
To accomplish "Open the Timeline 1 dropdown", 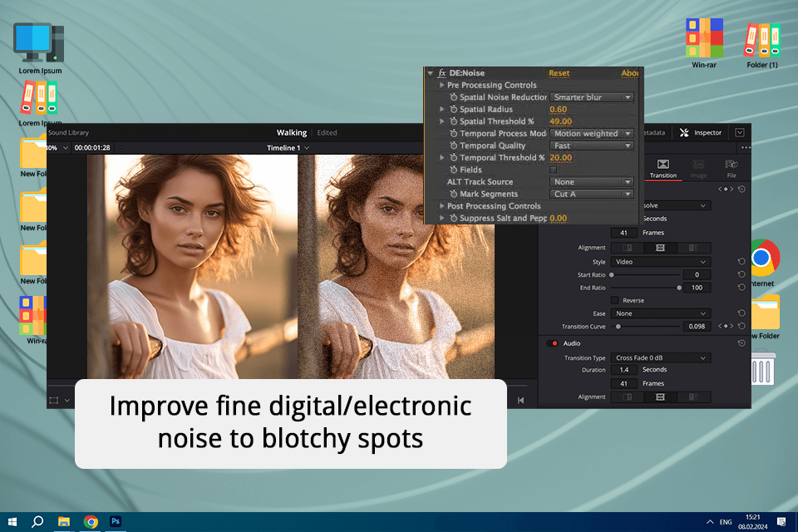I will tap(288, 148).
